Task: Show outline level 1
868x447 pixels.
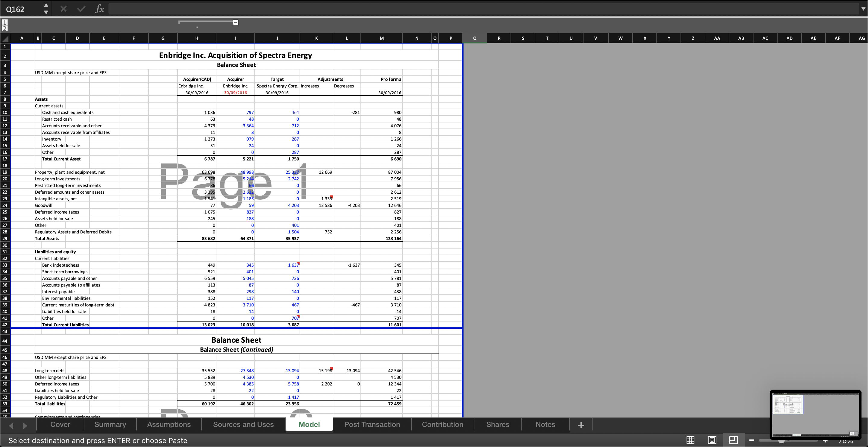Action: click(5, 22)
